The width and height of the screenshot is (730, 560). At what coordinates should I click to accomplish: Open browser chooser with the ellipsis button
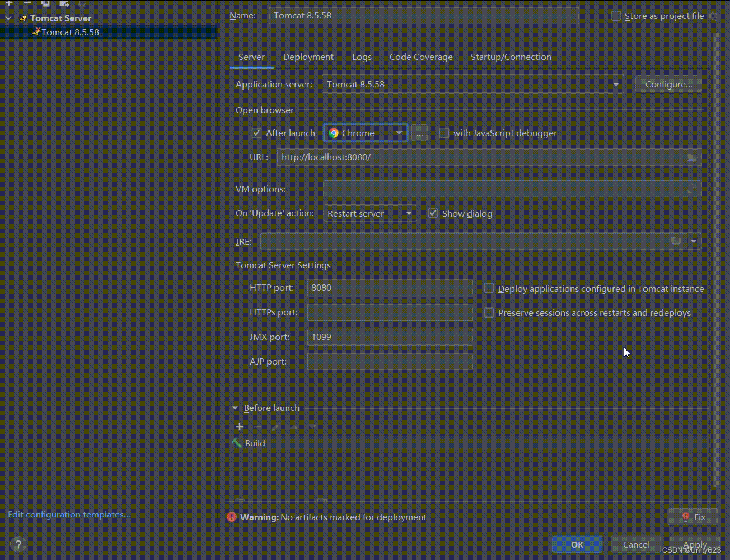click(420, 133)
